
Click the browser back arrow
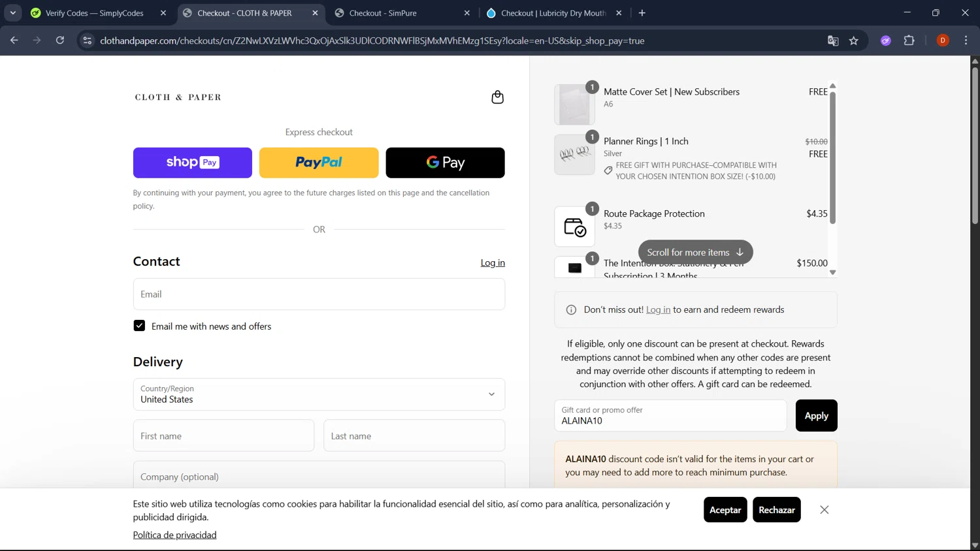click(x=14, y=40)
